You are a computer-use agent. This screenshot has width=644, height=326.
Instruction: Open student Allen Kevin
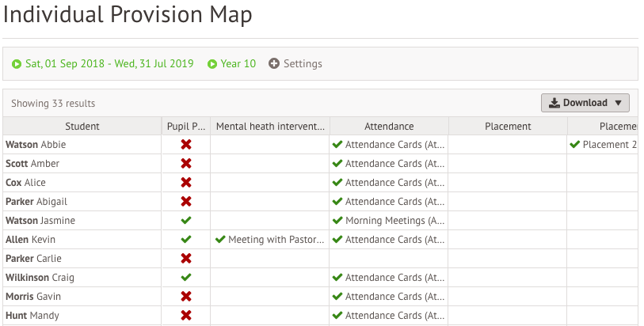click(x=30, y=240)
